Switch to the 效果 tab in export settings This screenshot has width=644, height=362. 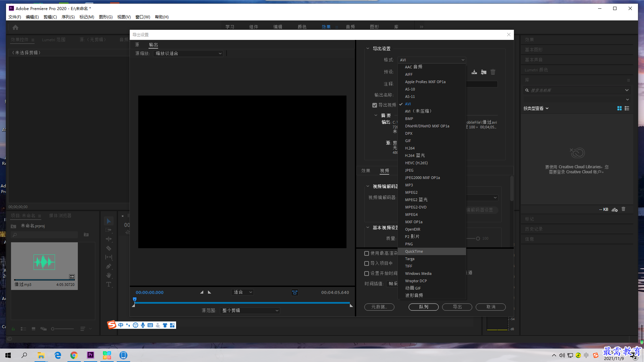[x=366, y=171]
